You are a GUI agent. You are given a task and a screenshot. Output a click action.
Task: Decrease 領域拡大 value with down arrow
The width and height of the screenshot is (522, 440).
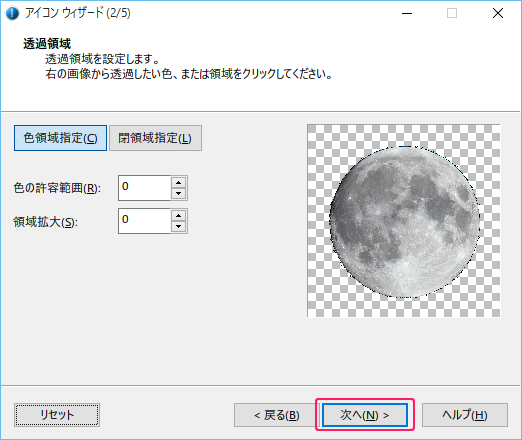click(x=179, y=227)
